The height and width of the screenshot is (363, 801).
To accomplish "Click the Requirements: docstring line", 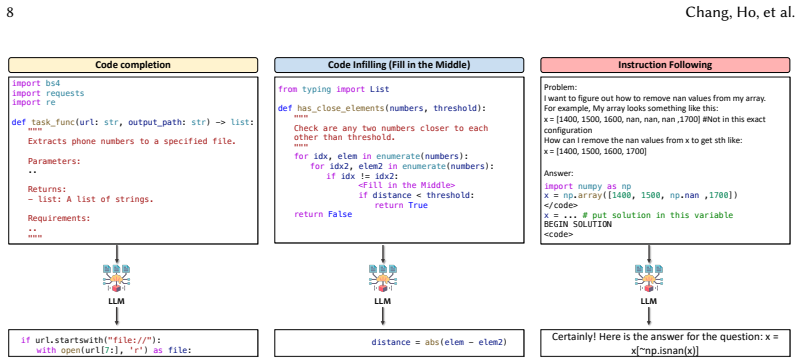I will point(59,219).
